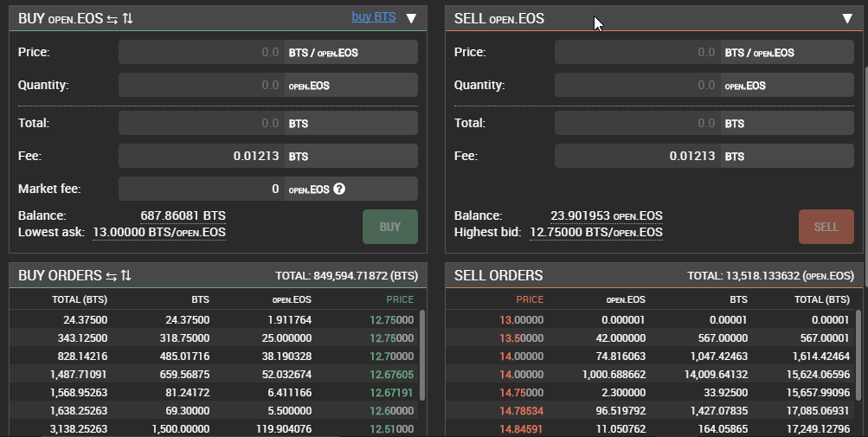Flip vertical icon in BUY ORDERS header
The width and height of the screenshot is (868, 437).
[x=126, y=275]
